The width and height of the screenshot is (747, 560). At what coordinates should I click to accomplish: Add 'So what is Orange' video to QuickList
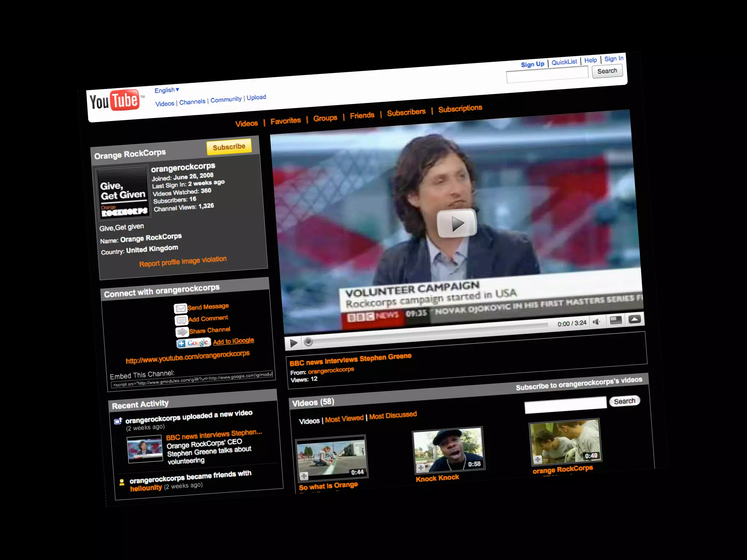304,476
